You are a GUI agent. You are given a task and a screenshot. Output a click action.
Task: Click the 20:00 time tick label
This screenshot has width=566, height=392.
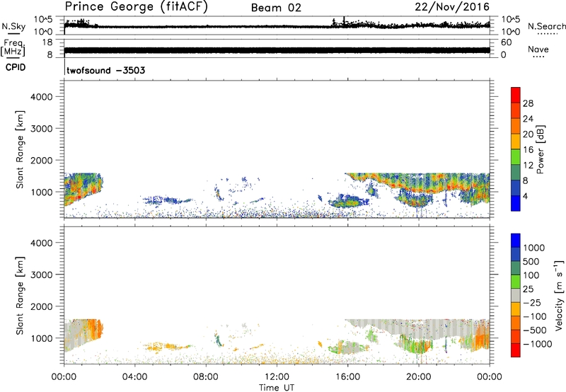coord(419,377)
